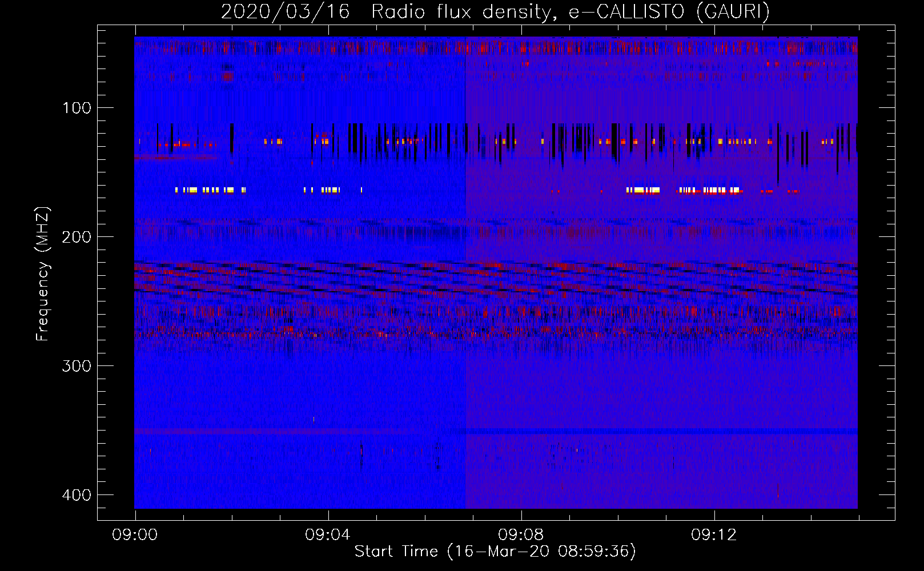Click the '200' frequency tick label
Image resolution: width=924 pixels, height=571 pixels.
click(x=77, y=237)
